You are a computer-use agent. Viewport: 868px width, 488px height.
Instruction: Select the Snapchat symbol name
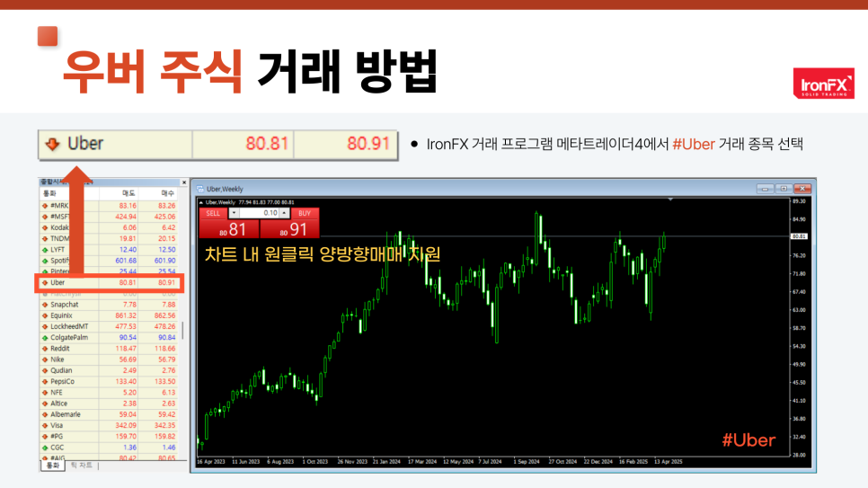[64, 305]
